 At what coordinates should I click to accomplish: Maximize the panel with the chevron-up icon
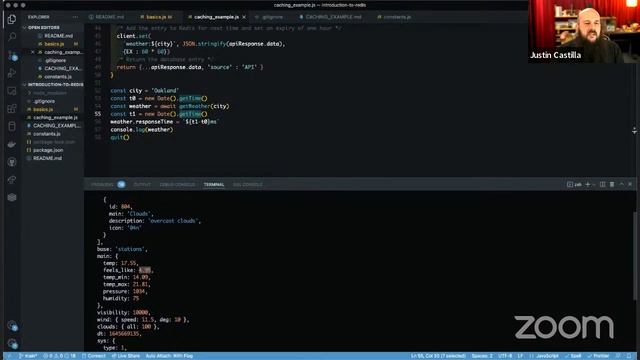621,184
